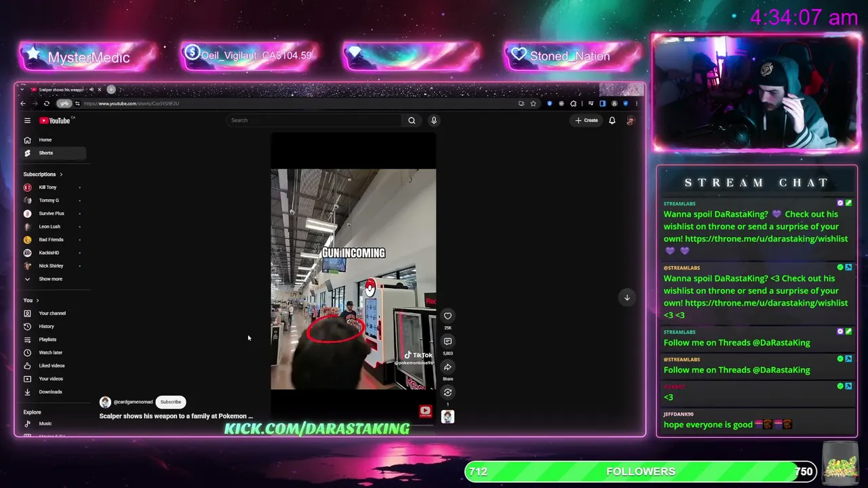
Task: Open the Kill Tony channel
Action: point(47,187)
